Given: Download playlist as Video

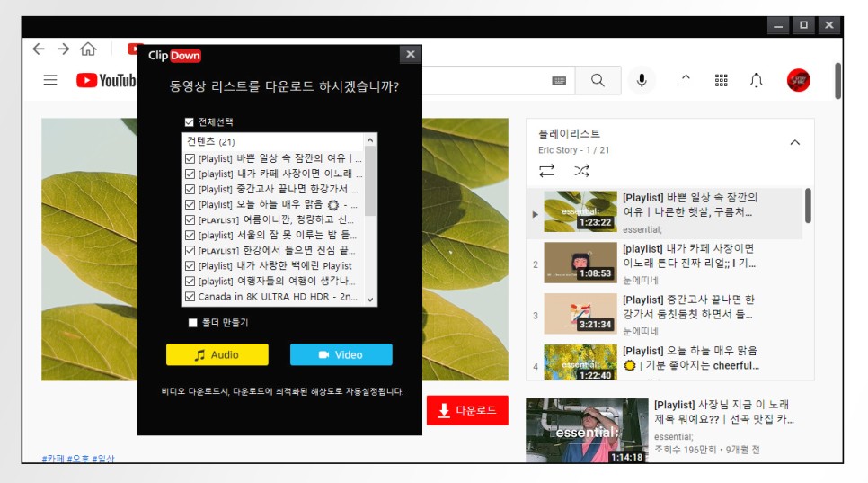Looking at the screenshot, I should pos(341,354).
